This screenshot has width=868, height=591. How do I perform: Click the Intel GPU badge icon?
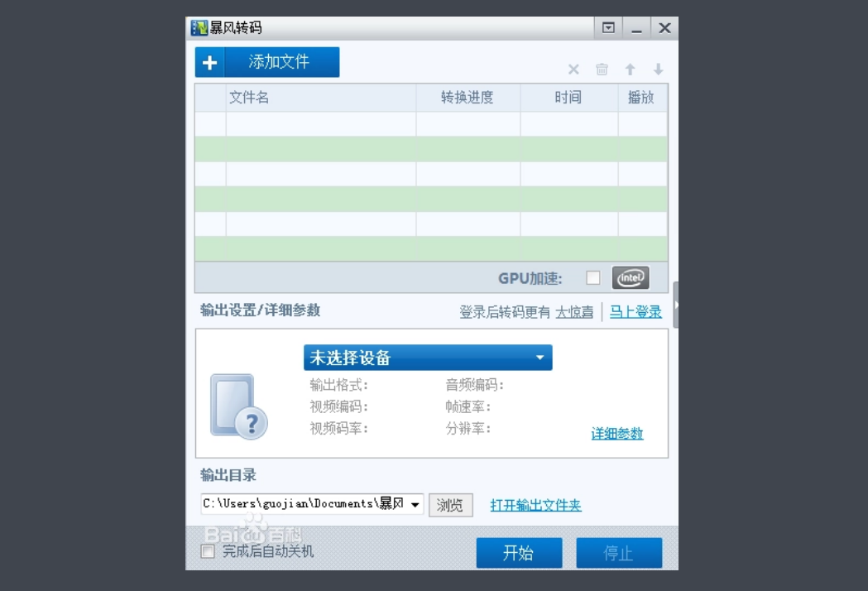[631, 277]
